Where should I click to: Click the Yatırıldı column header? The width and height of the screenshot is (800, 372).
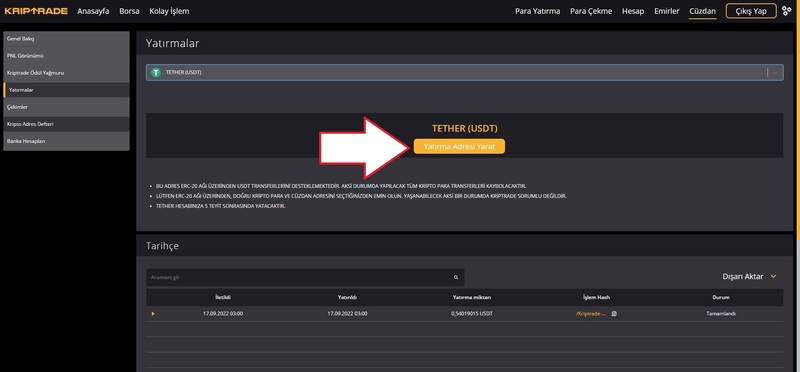[347, 297]
